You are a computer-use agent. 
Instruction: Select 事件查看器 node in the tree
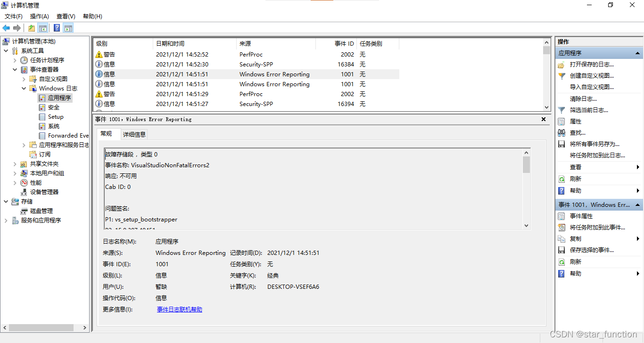click(44, 69)
